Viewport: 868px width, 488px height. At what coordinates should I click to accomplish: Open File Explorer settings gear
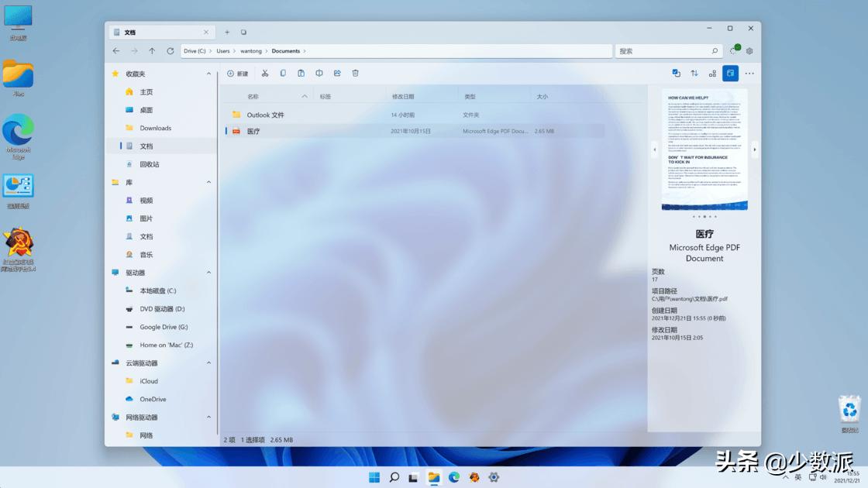pyautogui.click(x=749, y=50)
